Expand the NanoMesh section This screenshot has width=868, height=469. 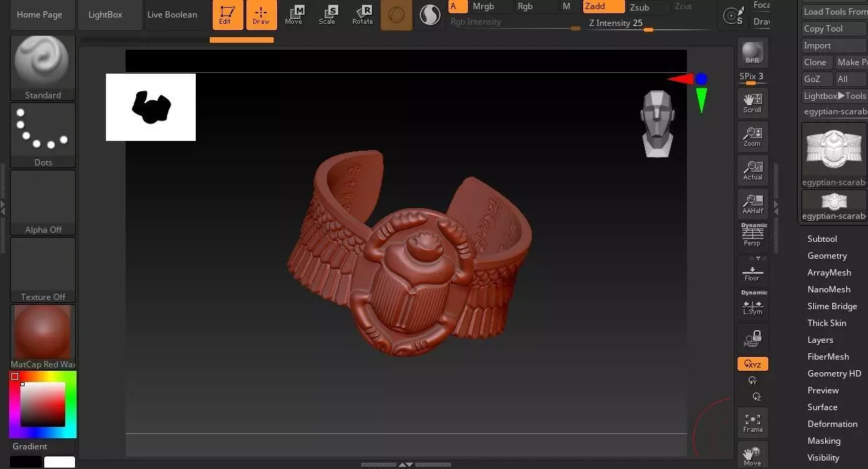pos(829,290)
